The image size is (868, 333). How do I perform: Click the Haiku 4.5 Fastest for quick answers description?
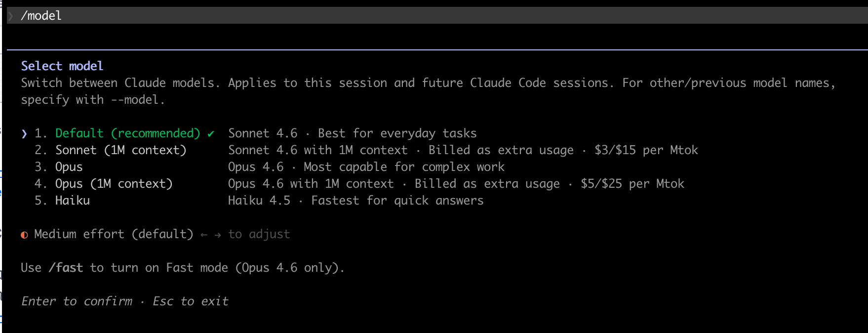coord(355,201)
